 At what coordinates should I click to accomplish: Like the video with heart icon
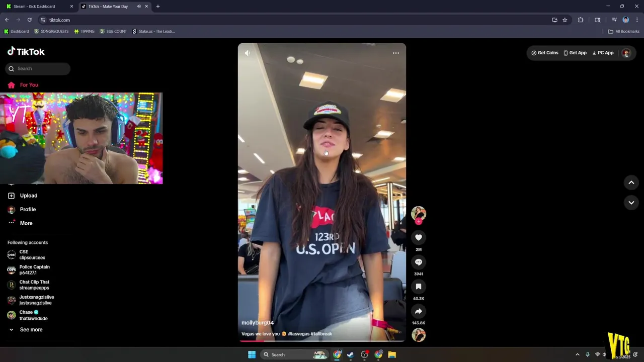coord(419,237)
